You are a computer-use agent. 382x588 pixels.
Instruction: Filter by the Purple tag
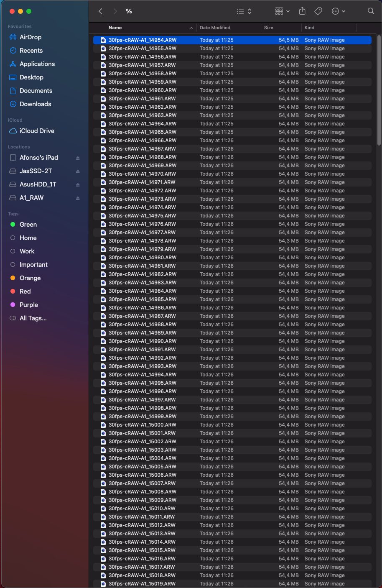coord(29,305)
